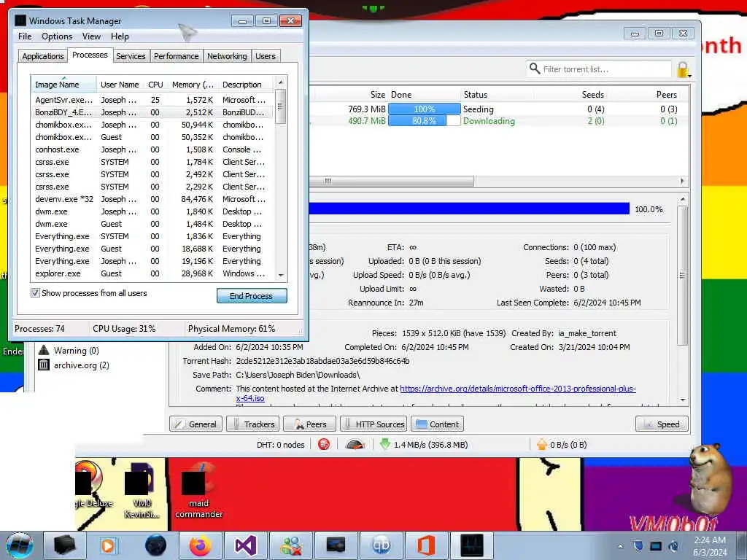Open the Options menu in Task Manager

coord(57,36)
